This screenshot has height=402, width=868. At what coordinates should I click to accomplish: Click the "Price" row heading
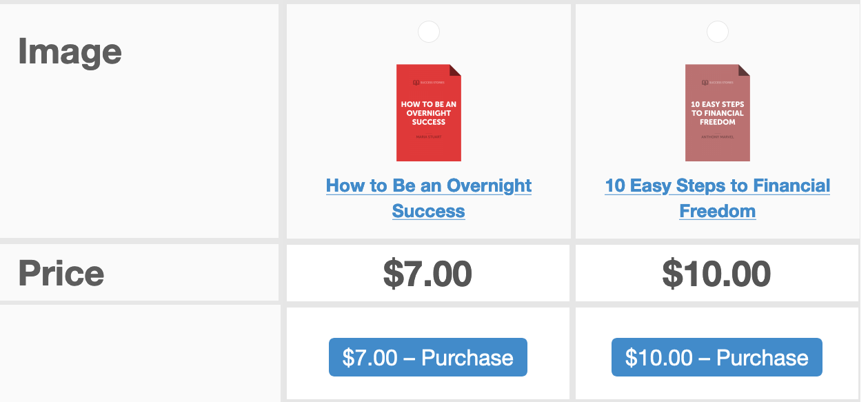pyautogui.click(x=61, y=274)
